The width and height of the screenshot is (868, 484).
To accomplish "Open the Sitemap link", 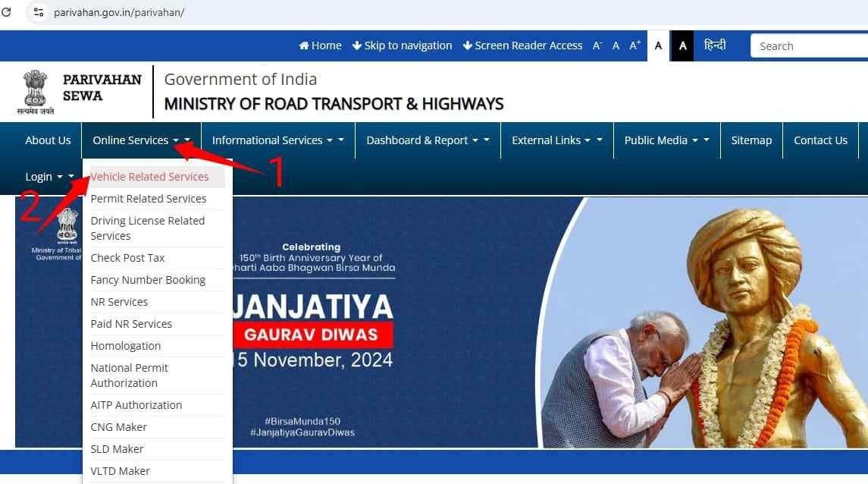I will [x=751, y=140].
